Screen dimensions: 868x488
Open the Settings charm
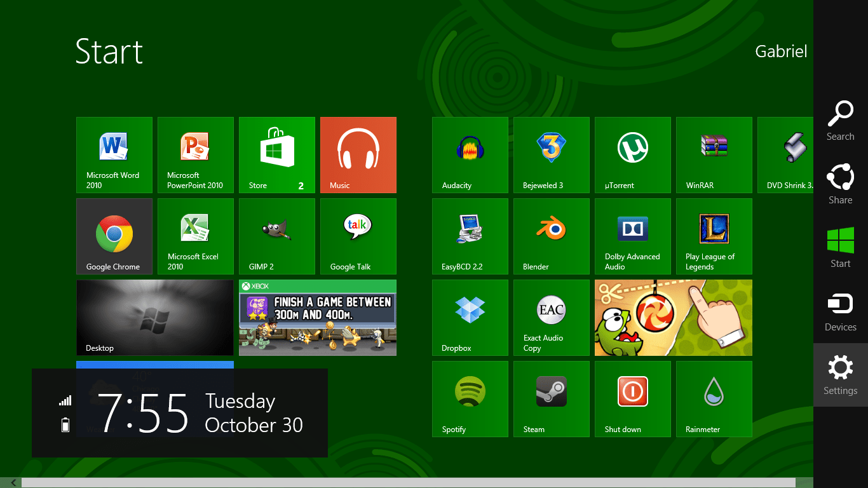[841, 375]
